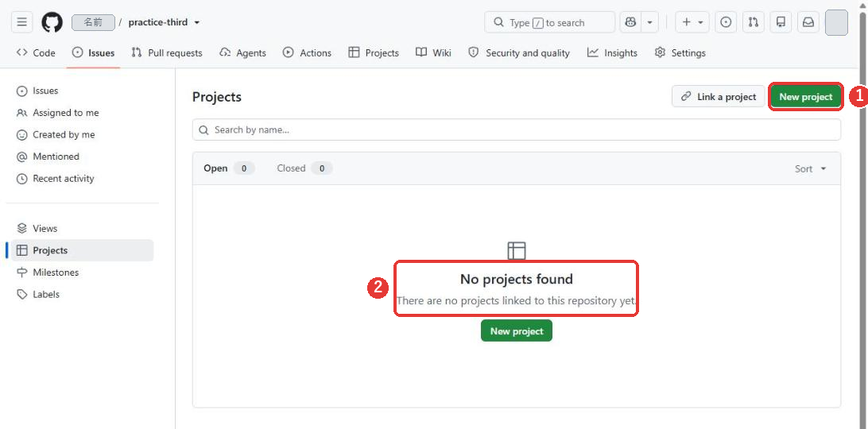Viewport: 868px width, 429px height.
Task: Click the 名前 owner link
Action: (x=94, y=23)
